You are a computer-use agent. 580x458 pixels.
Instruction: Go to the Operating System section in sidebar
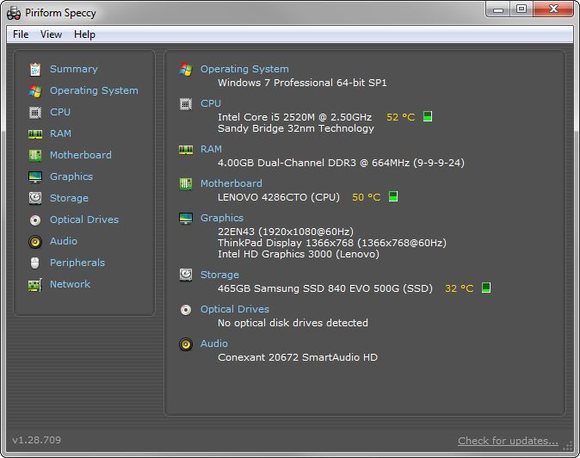(94, 91)
